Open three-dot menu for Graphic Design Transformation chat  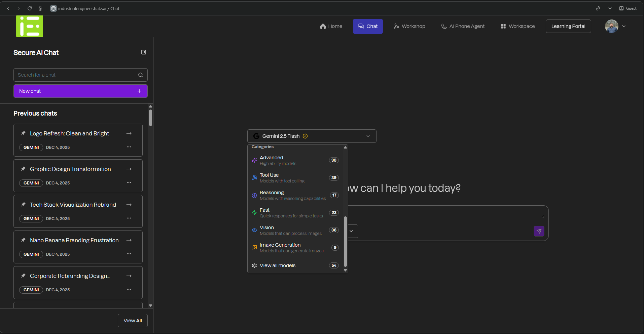click(129, 183)
